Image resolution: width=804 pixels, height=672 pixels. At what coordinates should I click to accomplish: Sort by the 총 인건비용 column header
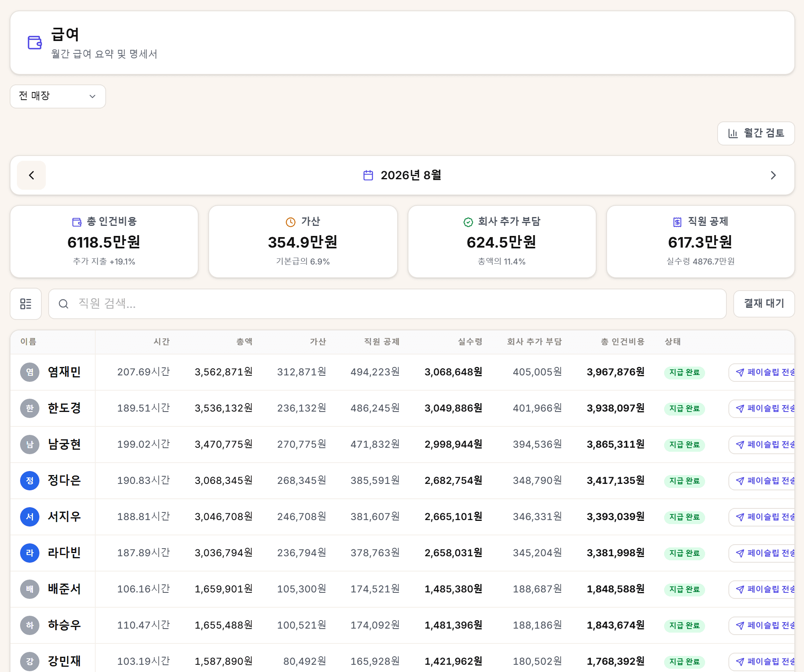pyautogui.click(x=623, y=342)
